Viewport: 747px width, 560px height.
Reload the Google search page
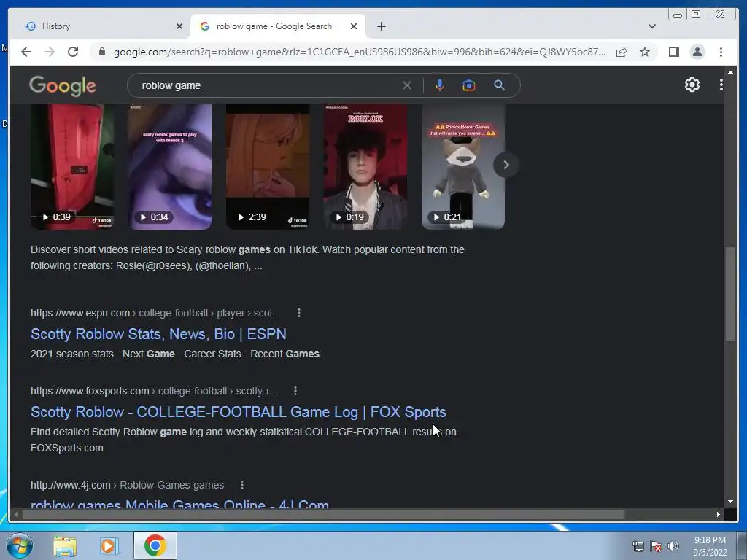point(73,52)
